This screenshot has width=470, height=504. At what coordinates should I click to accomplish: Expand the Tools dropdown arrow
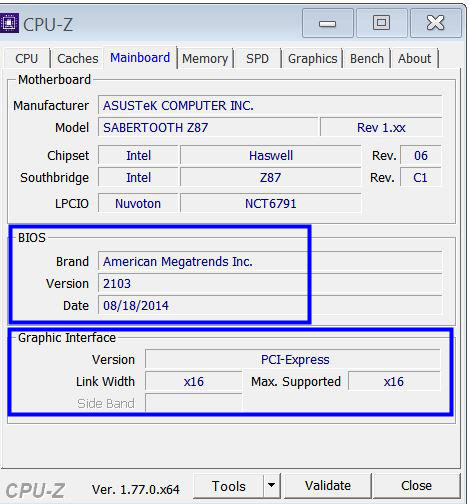tap(272, 485)
